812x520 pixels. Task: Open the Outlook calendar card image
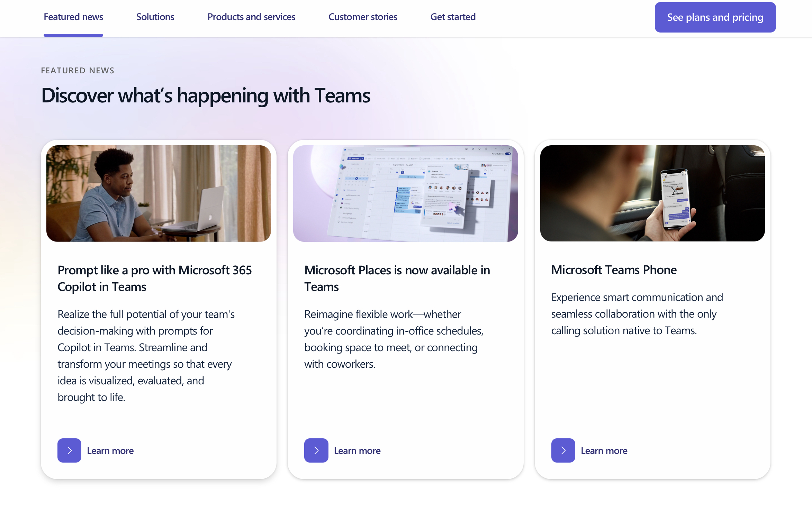(x=406, y=193)
